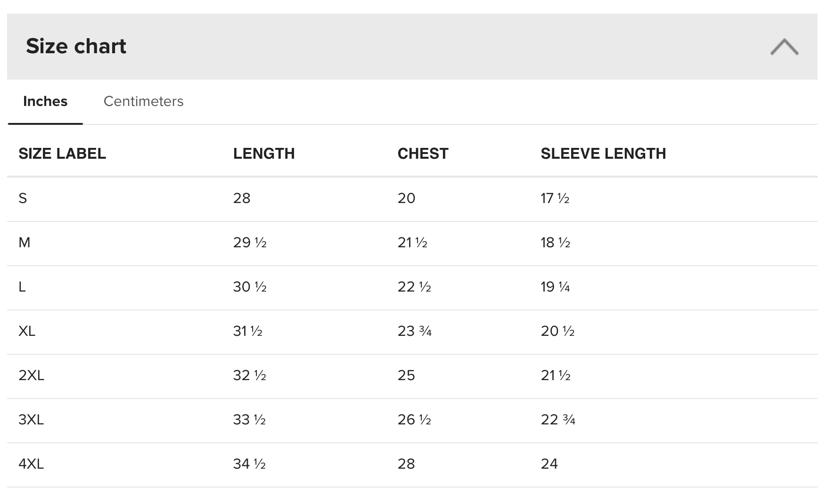835x504 pixels.
Task: Select the 3XL size row label
Action: point(31,420)
